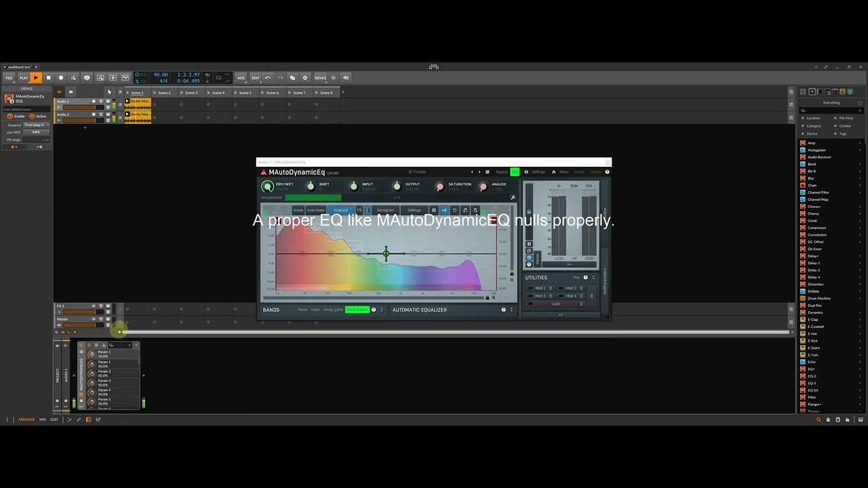
Task: Click the Lock button in Utilities
Action: [556, 304]
